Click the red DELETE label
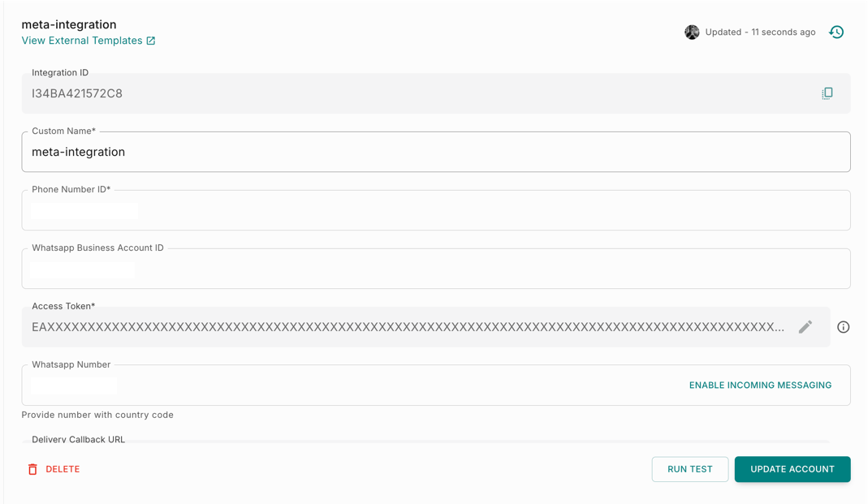The image size is (868, 504). tap(63, 469)
